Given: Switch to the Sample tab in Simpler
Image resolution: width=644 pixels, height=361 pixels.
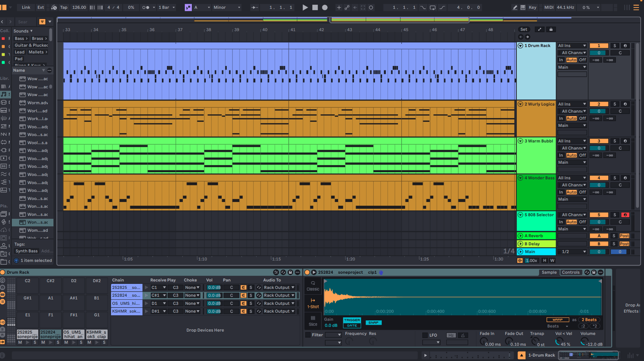Looking at the screenshot, I should [x=549, y=273].
